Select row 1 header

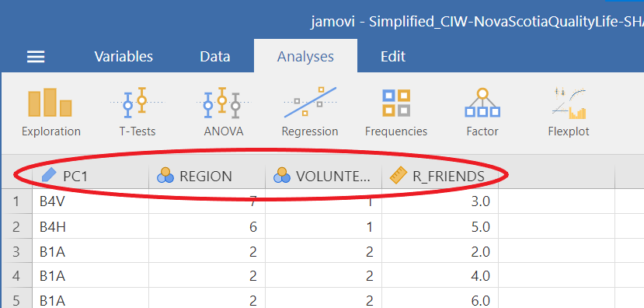click(16, 201)
